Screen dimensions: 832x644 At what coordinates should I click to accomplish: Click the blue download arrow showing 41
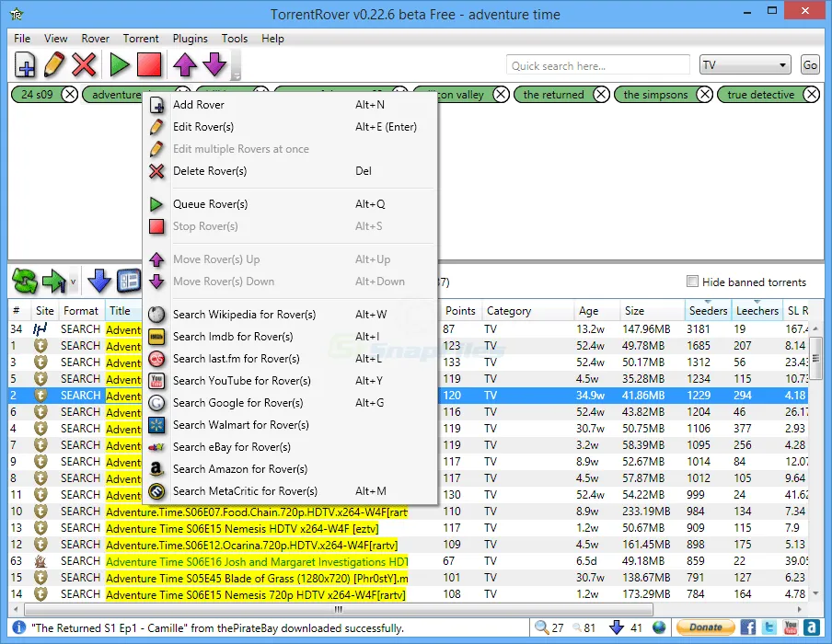617,627
